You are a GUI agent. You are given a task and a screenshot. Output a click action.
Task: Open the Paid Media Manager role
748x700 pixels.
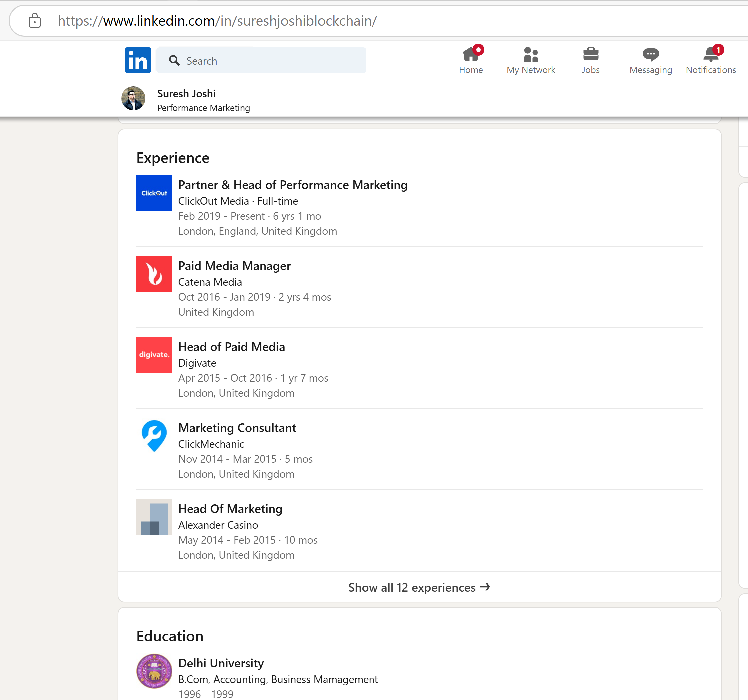coord(234,266)
